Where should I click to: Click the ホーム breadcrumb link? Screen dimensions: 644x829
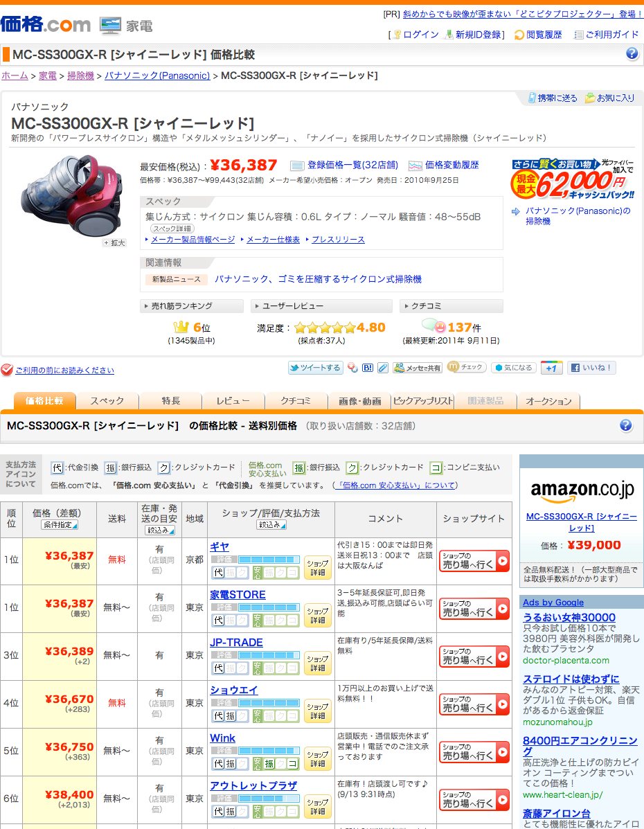pyautogui.click(x=15, y=75)
